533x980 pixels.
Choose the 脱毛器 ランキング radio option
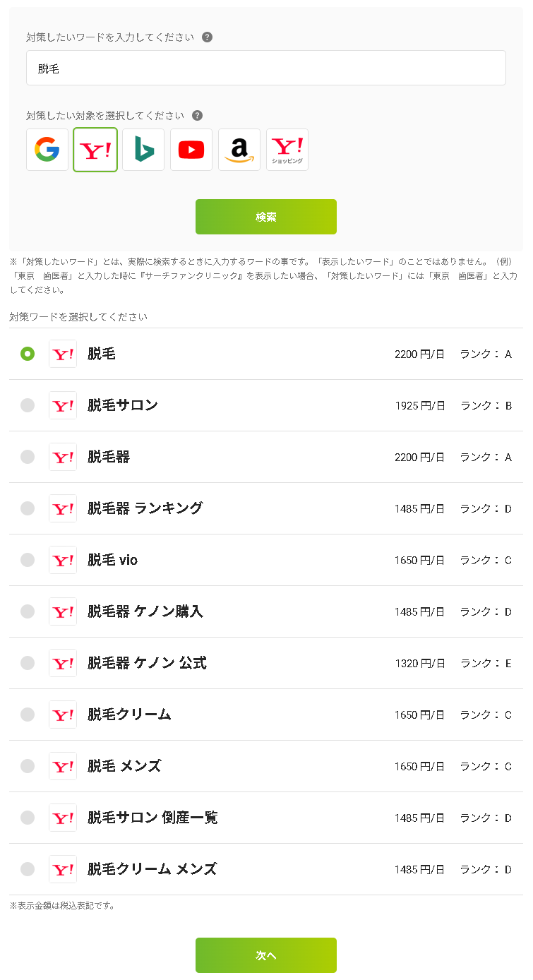pos(28,508)
